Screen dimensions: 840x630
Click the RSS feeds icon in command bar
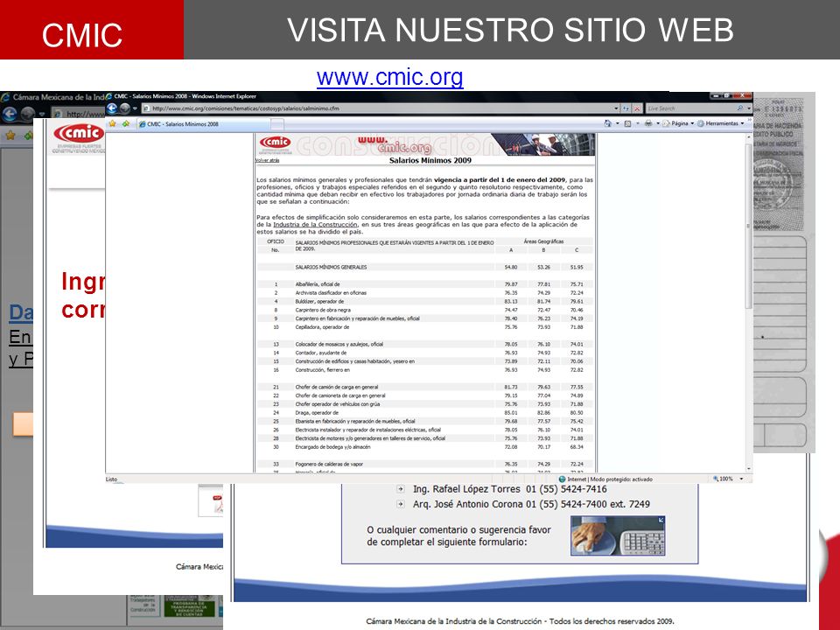point(628,123)
